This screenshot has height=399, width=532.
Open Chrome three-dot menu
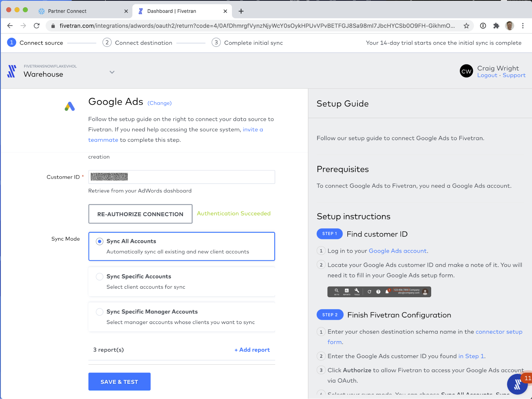click(523, 26)
